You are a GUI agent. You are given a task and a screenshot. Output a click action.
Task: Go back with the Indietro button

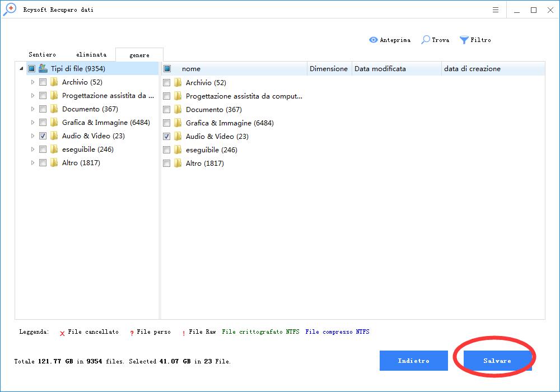pyautogui.click(x=413, y=361)
